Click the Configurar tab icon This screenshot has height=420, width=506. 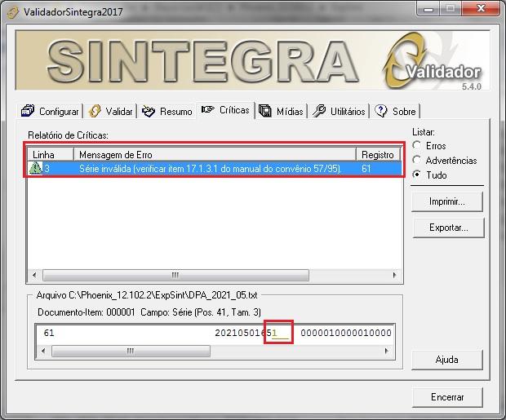(28, 111)
